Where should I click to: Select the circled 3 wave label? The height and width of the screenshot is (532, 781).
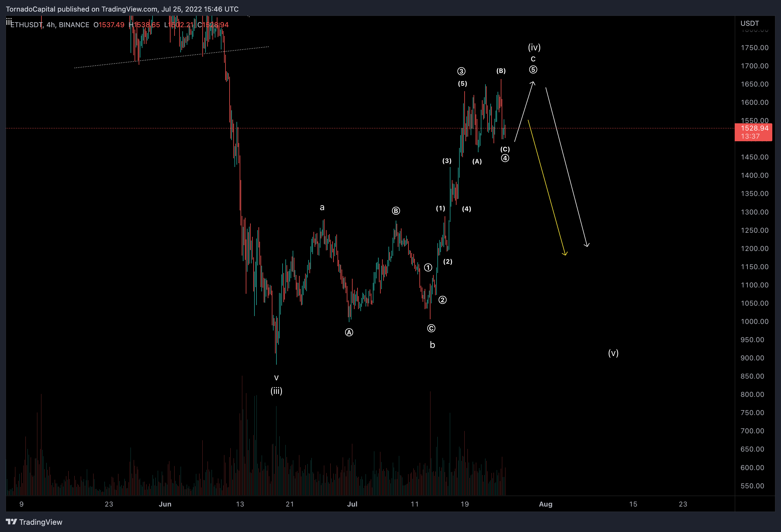coord(461,71)
